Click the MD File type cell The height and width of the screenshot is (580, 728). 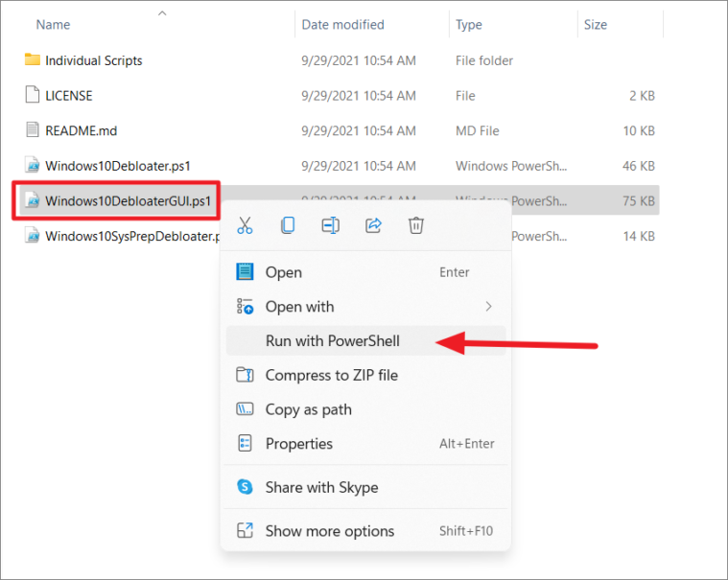coord(477,130)
